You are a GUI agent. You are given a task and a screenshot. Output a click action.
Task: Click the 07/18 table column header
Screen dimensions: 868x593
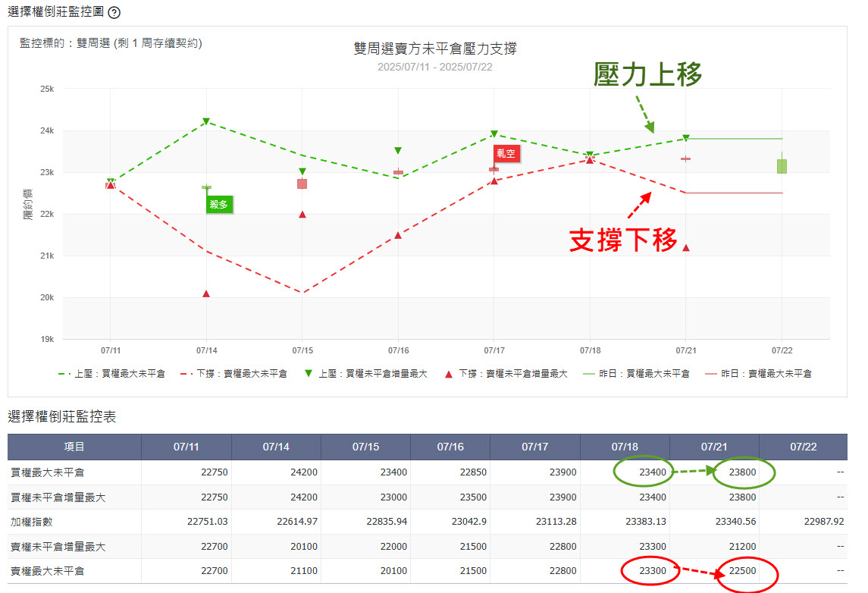625,447
